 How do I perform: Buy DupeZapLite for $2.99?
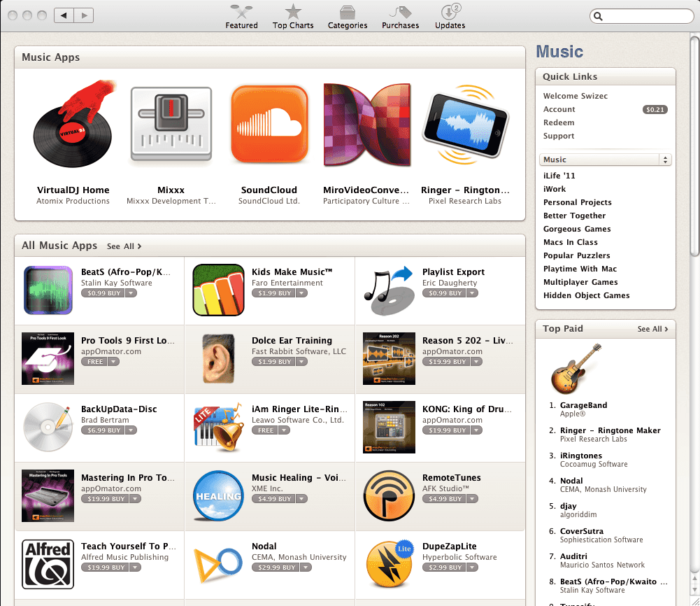coord(444,568)
